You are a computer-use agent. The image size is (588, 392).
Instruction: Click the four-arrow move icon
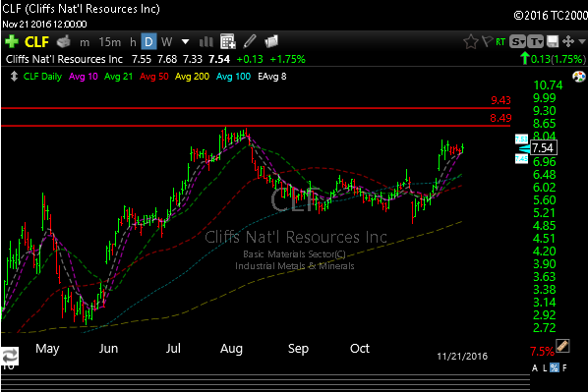(x=568, y=41)
